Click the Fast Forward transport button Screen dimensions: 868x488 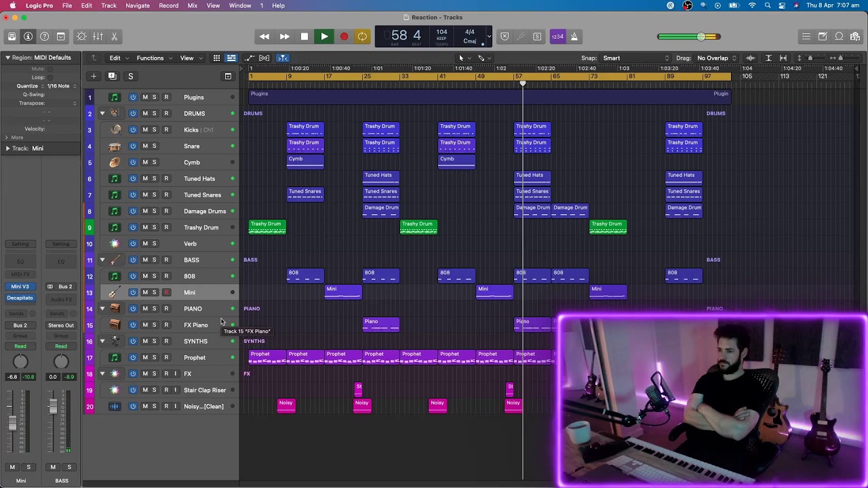point(284,37)
